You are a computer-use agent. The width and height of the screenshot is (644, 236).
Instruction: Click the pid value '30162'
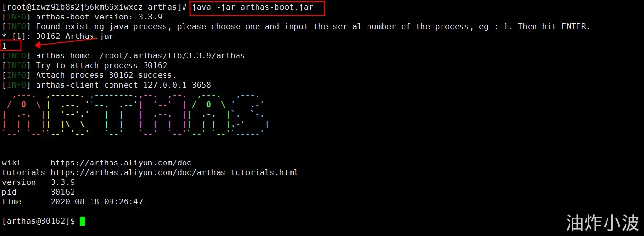(63, 192)
